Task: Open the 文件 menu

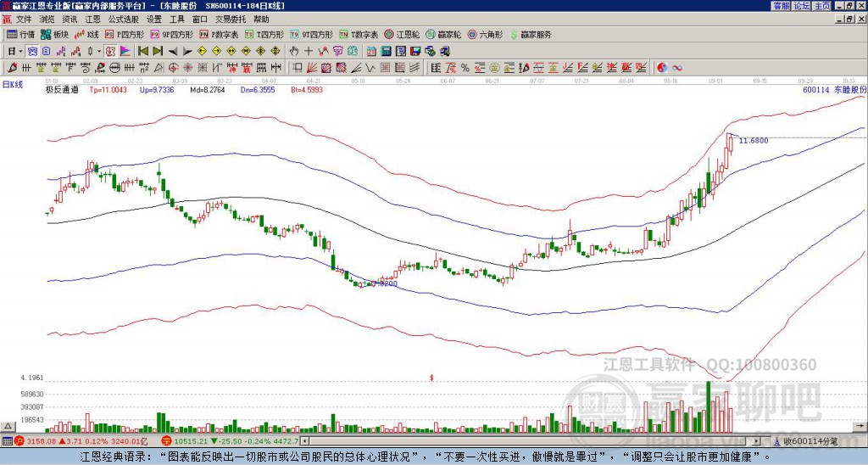Action: 24,20
